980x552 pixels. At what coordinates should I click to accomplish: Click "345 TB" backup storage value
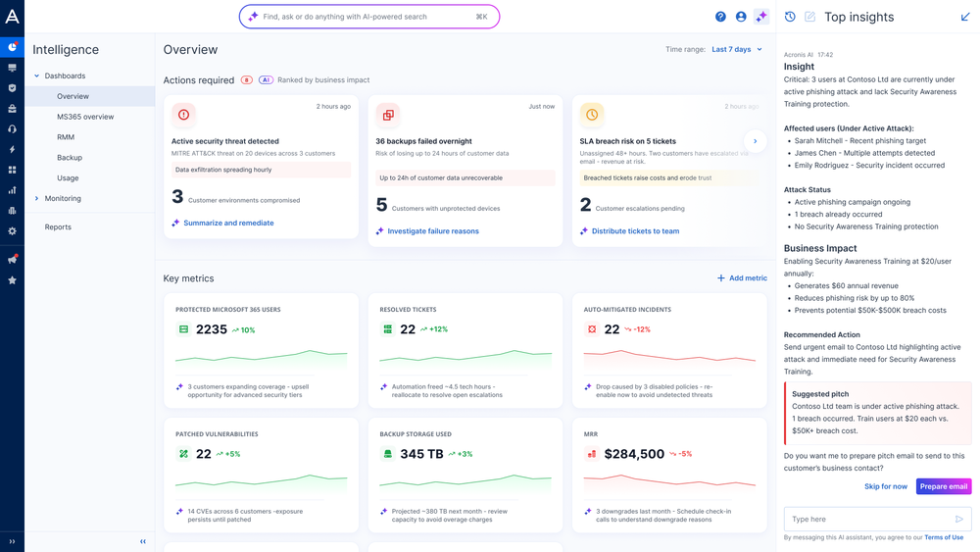(x=421, y=455)
